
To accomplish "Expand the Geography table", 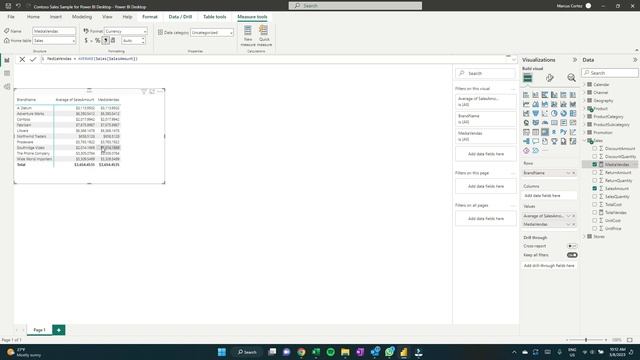I will (584, 100).
